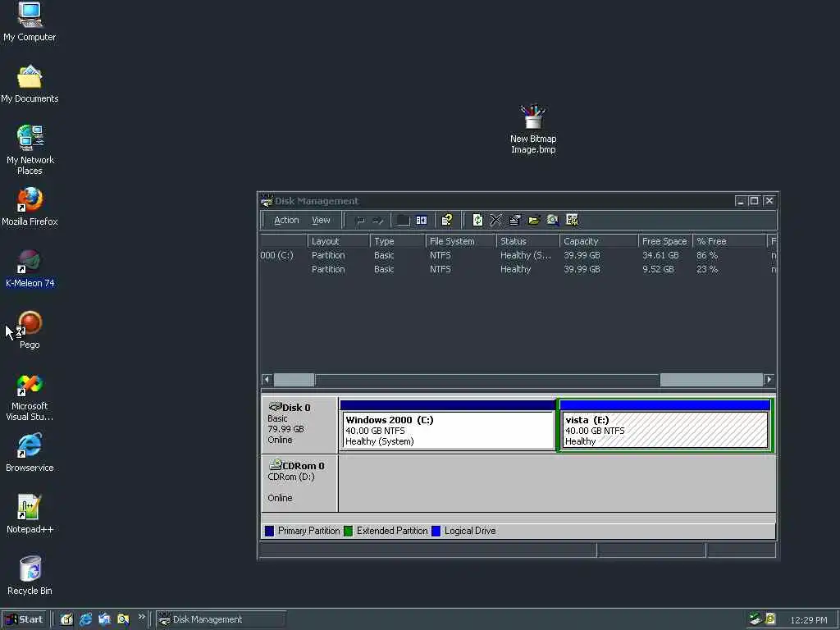
Task: Click the green Safely Remove Hardware tray icon
Action: [x=756, y=619]
